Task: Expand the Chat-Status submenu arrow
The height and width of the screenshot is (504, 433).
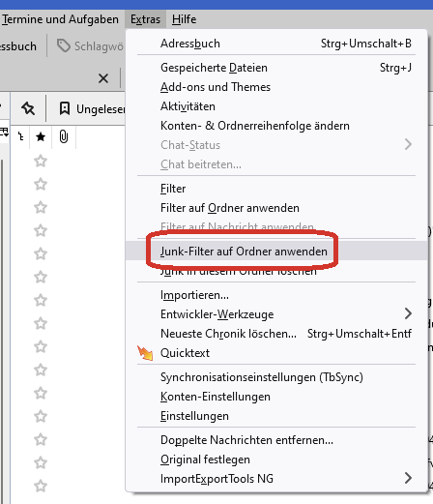Action: click(408, 144)
